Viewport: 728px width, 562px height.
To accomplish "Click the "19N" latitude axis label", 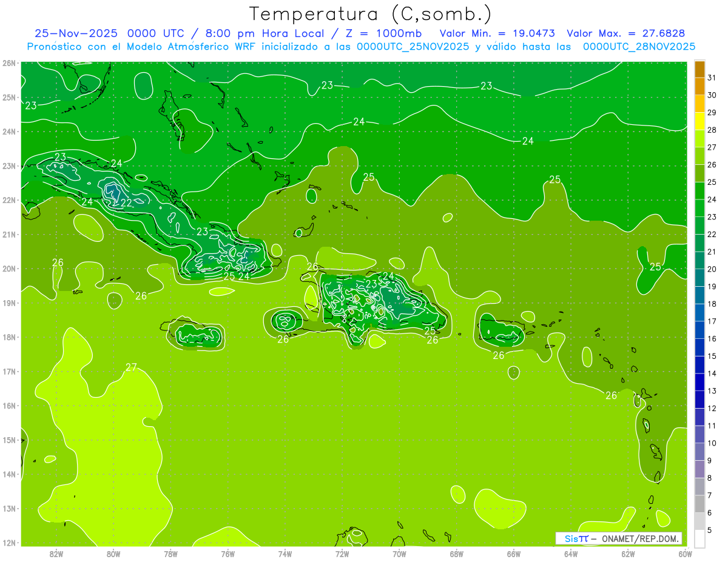I will [8, 303].
